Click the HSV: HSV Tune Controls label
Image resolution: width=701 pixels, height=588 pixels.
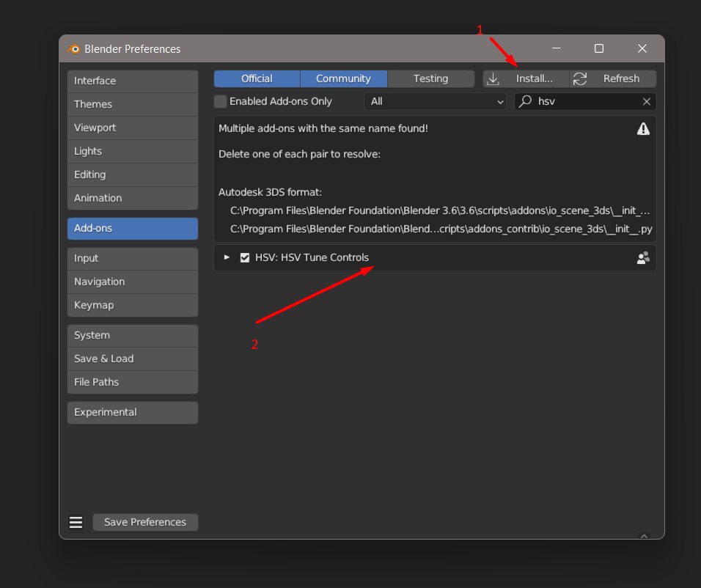tap(312, 257)
